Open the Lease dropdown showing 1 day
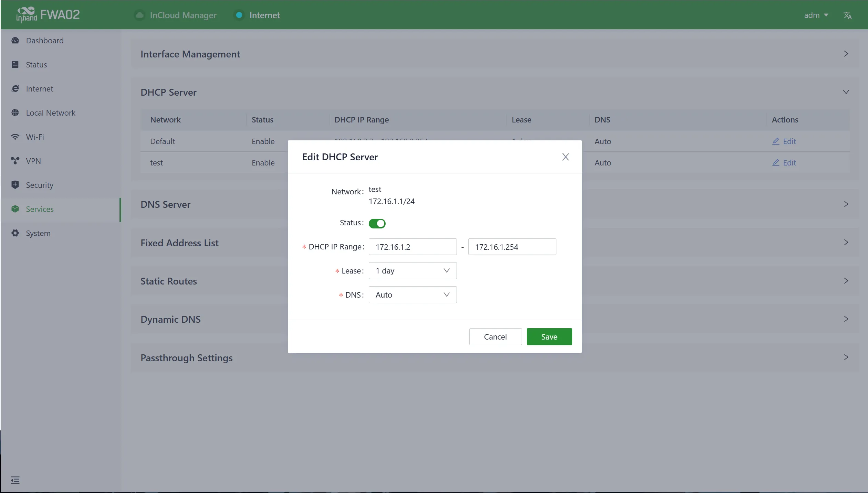868x493 pixels. click(412, 271)
